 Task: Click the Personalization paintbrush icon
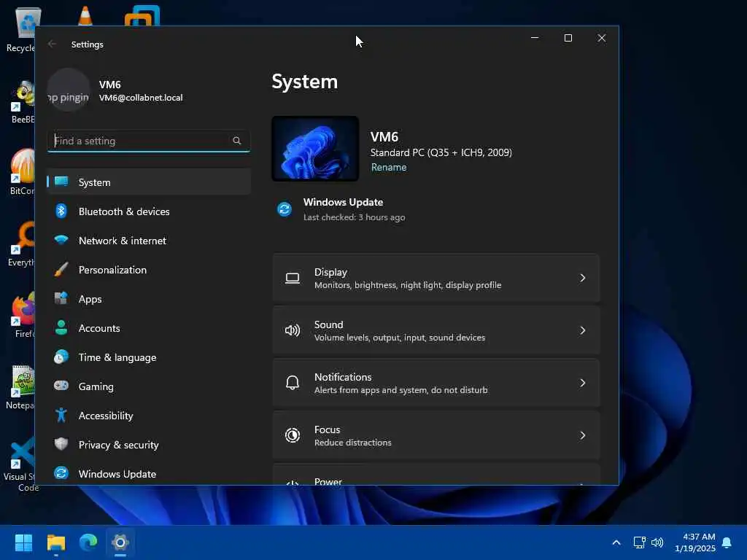pos(61,270)
